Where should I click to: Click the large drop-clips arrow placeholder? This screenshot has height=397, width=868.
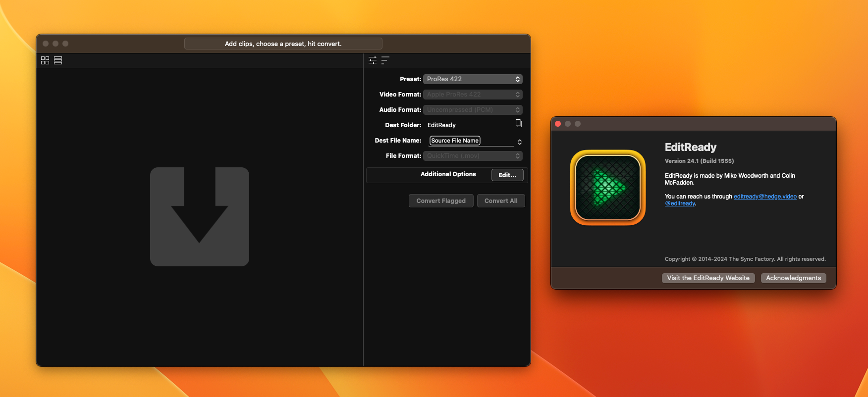point(200,217)
